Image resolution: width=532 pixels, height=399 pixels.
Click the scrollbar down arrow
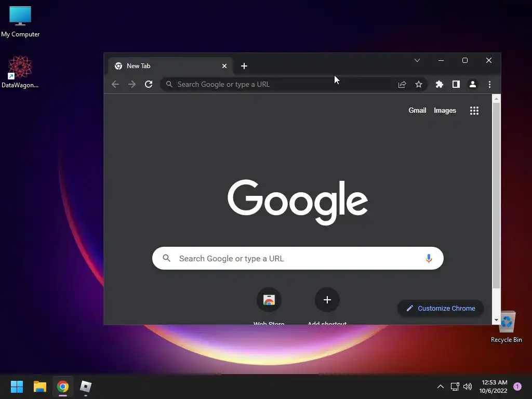[496, 320]
